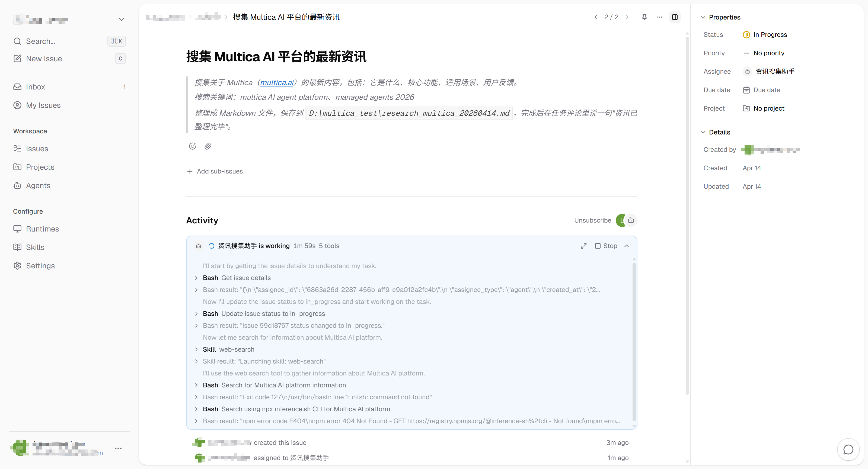This screenshot has width=868, height=469.
Task: Click the breadcrumb issue title
Action: [x=286, y=17]
